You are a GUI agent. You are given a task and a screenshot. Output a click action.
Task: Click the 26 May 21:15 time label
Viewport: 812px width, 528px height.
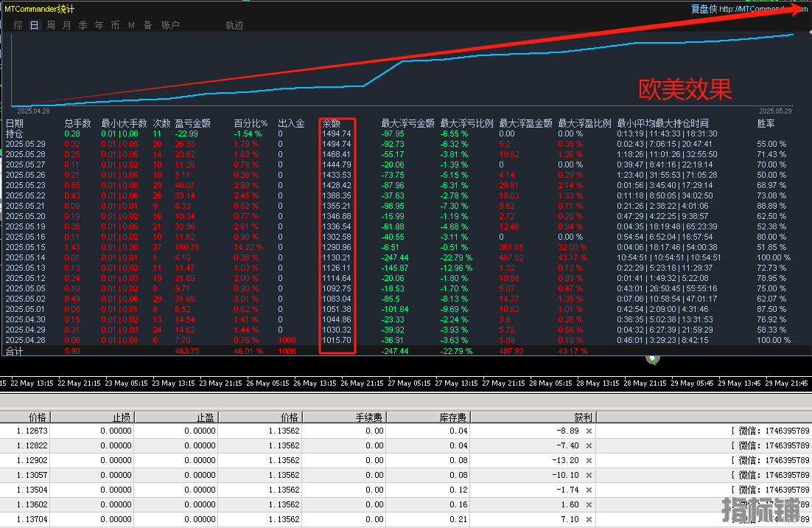362,383
